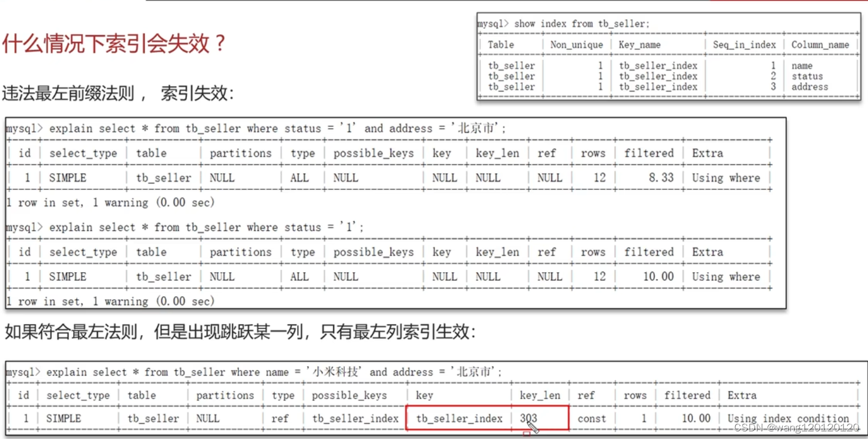Image resolution: width=868 pixels, height=439 pixels.
Task: Select the Column_name value name
Action: [x=802, y=66]
